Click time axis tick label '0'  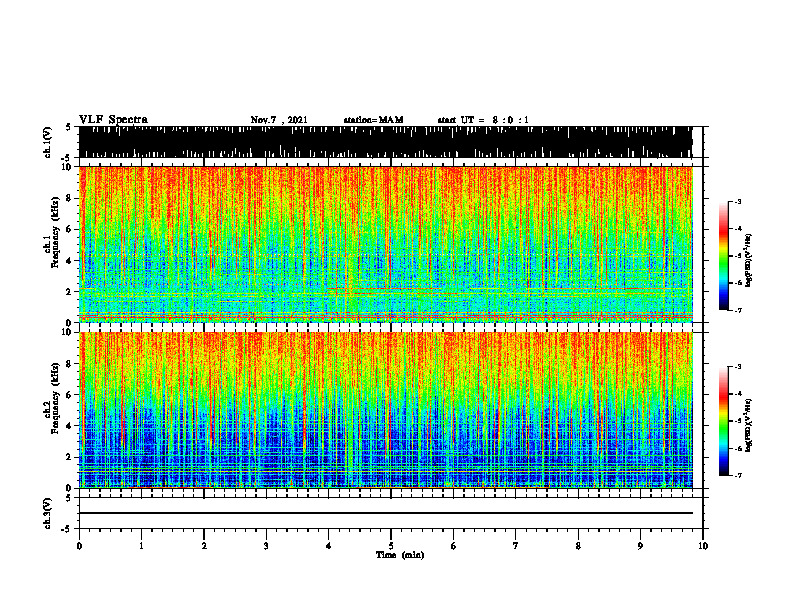pyautogui.click(x=79, y=546)
